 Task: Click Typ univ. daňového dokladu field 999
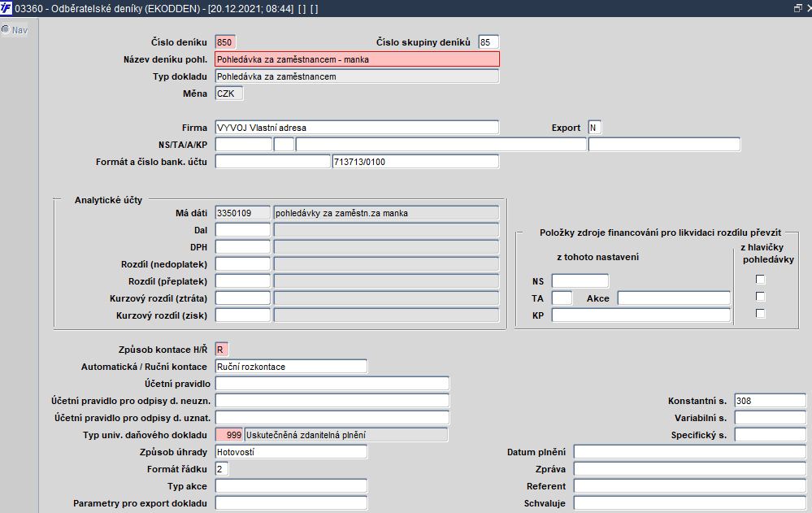click(x=229, y=435)
